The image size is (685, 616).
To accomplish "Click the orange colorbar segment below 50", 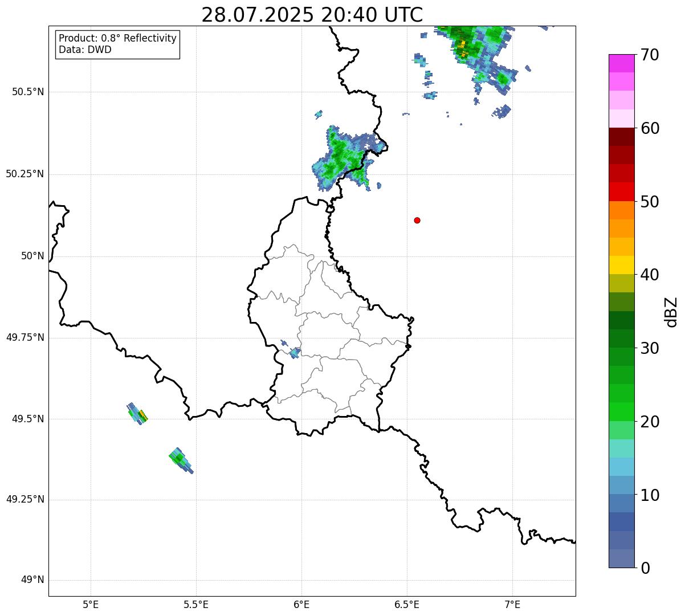I will 622,210.
